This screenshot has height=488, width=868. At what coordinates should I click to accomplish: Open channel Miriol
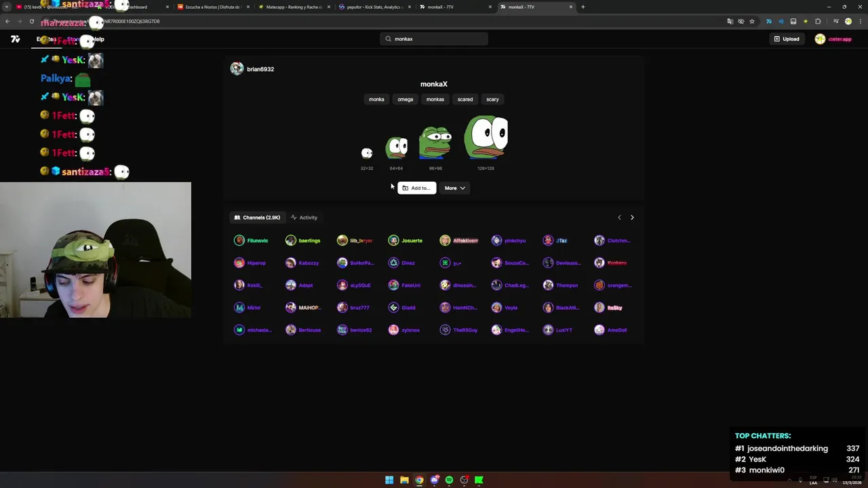click(248, 308)
